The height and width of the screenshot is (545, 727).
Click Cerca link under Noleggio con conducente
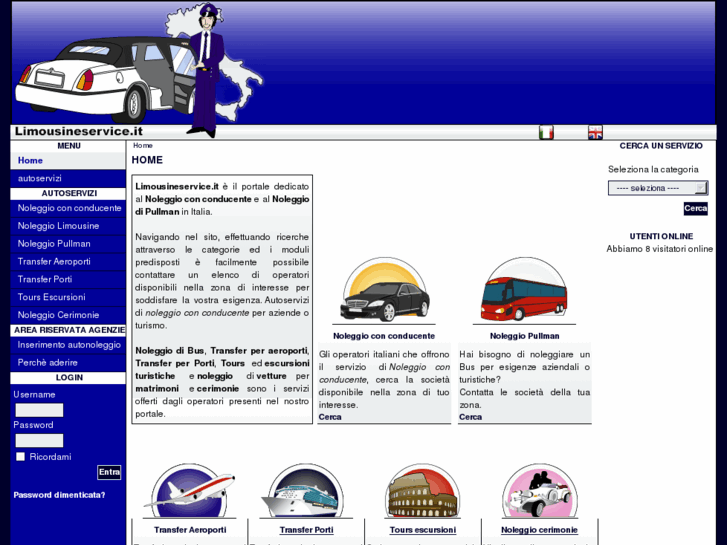pos(330,417)
